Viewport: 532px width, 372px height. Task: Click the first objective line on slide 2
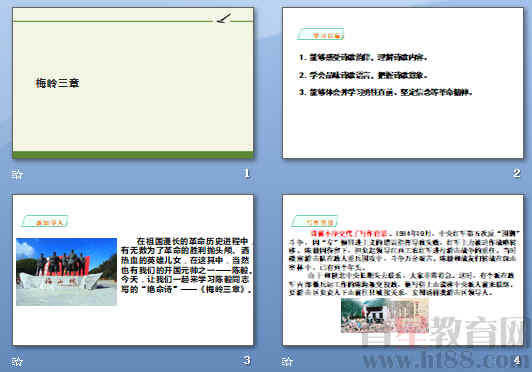pyautogui.click(x=363, y=57)
